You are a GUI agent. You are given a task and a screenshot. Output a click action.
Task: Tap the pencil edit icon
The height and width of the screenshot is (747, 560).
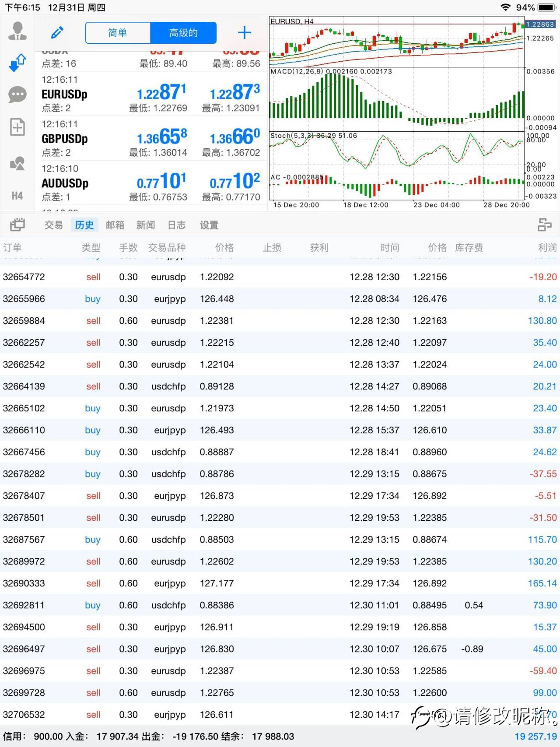coord(57,32)
